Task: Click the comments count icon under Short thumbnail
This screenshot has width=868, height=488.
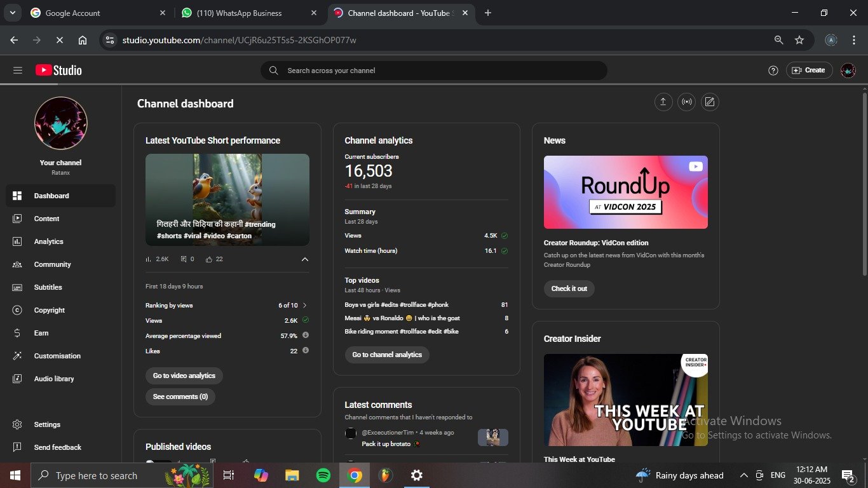Action: (x=184, y=259)
